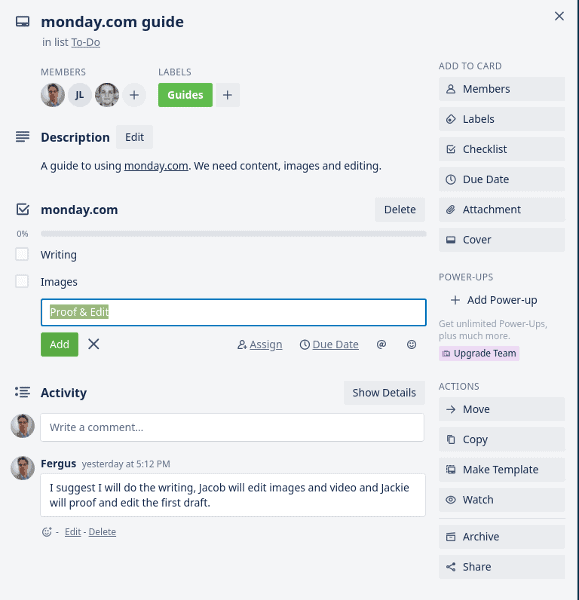Image resolution: width=579 pixels, height=600 pixels.
Task: Close the card with the X icon
Action: (559, 16)
